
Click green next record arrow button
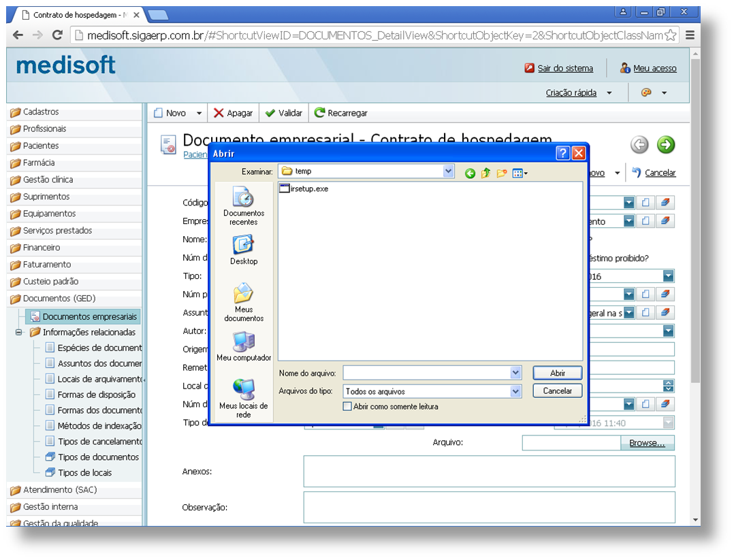(665, 144)
